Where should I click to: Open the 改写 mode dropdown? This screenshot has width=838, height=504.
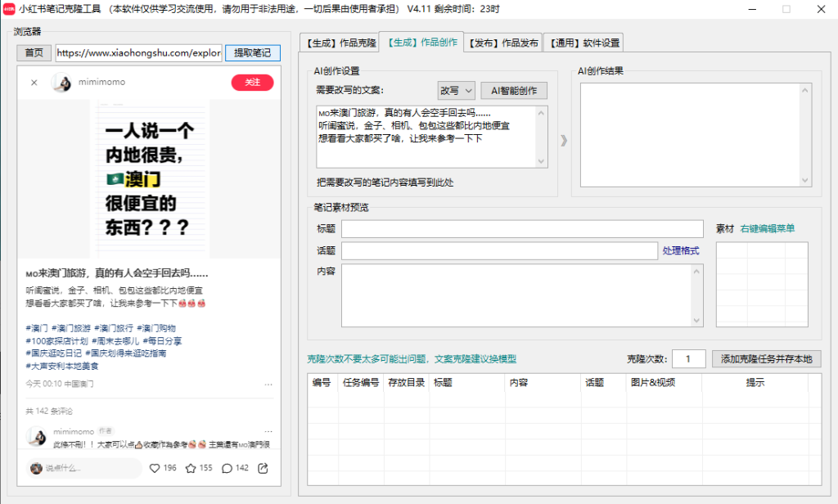point(456,91)
